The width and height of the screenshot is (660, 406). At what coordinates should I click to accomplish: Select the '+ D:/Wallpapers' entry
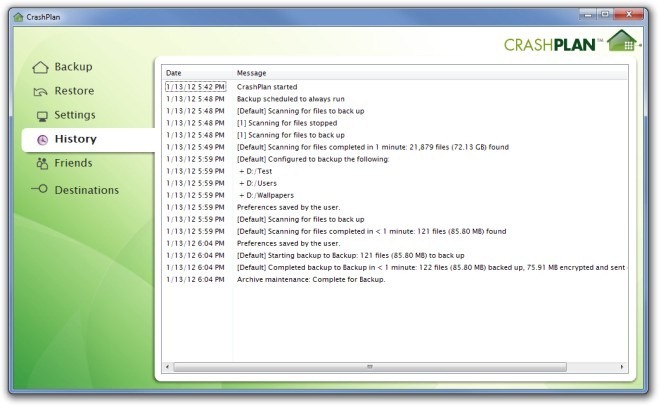[x=266, y=195]
